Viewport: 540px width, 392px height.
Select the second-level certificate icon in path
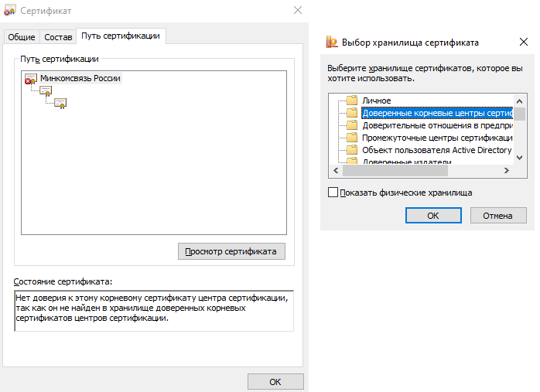[x=46, y=91]
